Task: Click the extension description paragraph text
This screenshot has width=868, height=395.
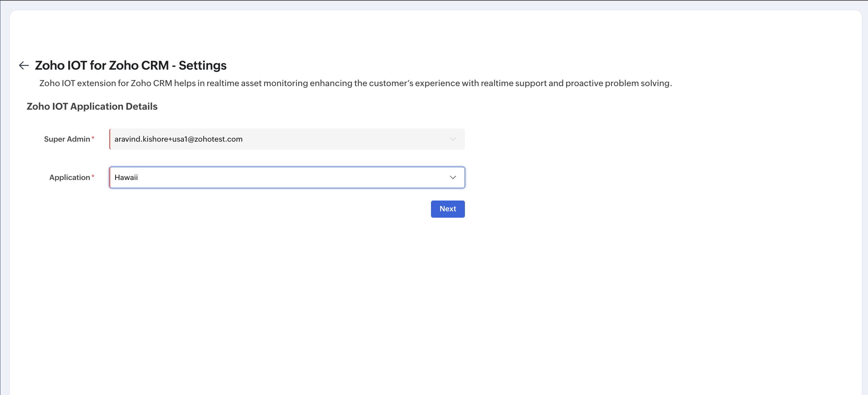Action: tap(355, 83)
